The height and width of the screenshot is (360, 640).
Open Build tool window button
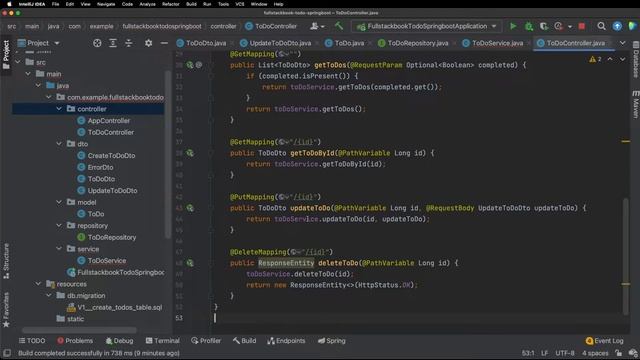point(244,341)
